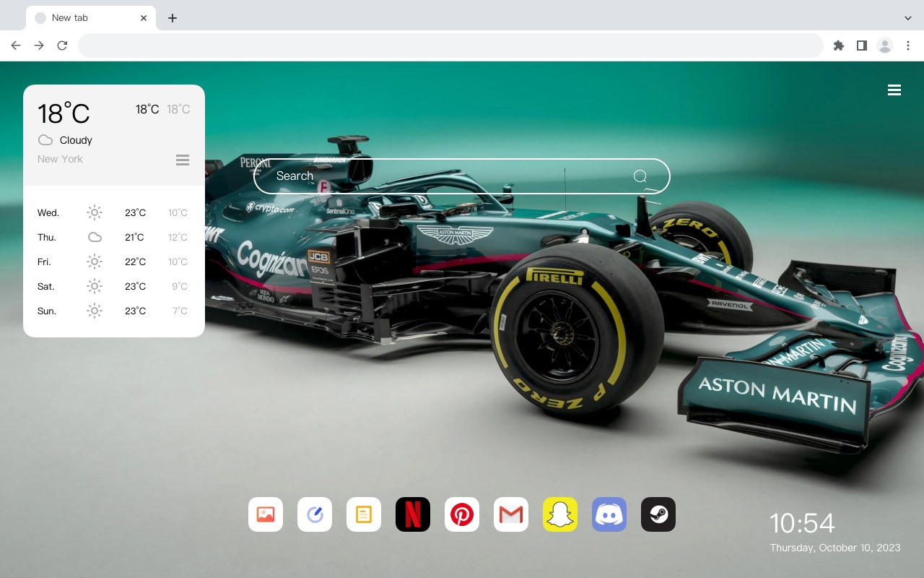Reload the page
Screen dimensions: 924x578
[x=62, y=46]
